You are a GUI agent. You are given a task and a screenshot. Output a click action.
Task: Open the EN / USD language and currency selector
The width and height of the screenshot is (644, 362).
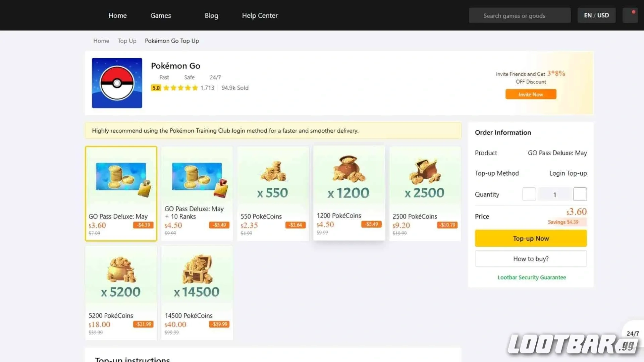596,15
